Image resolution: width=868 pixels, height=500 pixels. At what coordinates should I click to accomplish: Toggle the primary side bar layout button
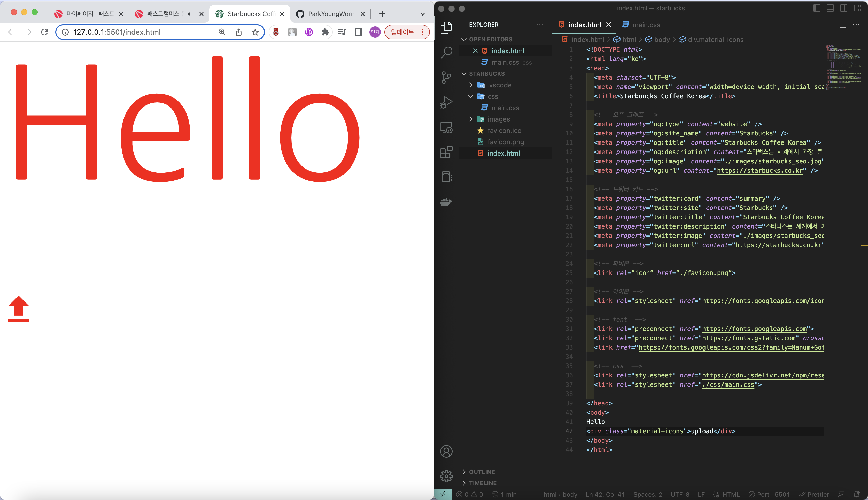tap(817, 8)
